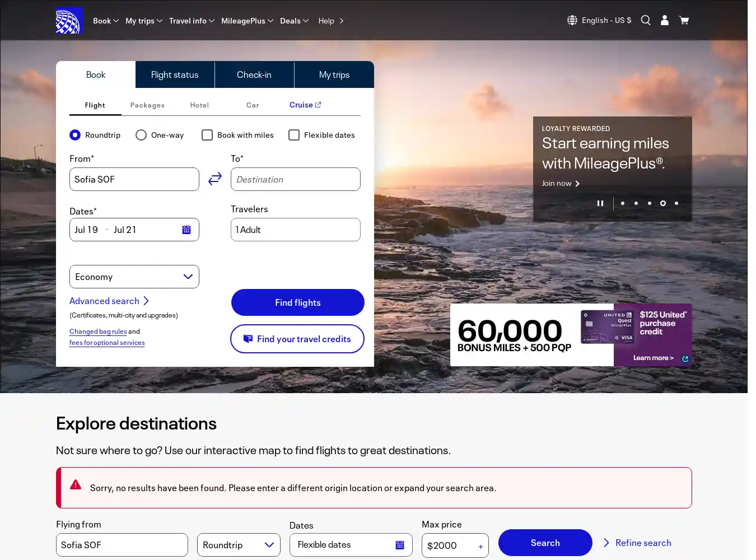Select the Roundtrip radio button
The height and width of the screenshot is (560, 756).
(75, 135)
